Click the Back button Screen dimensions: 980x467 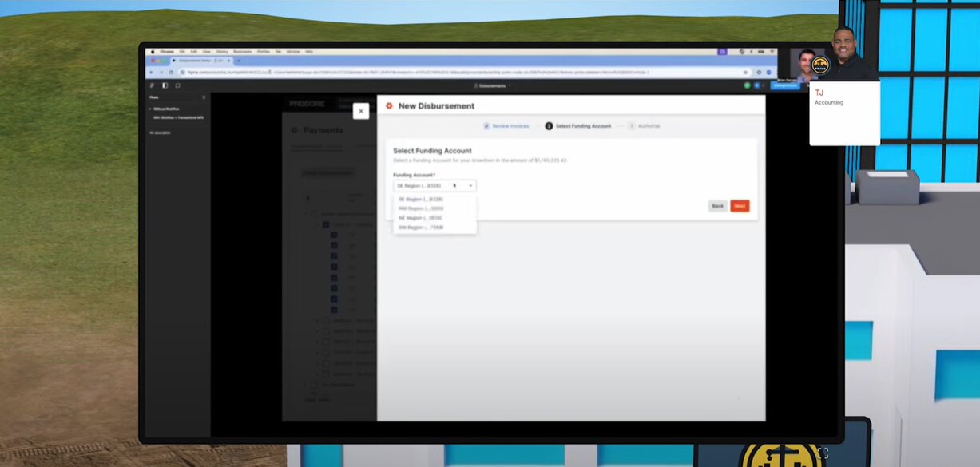pyautogui.click(x=717, y=206)
